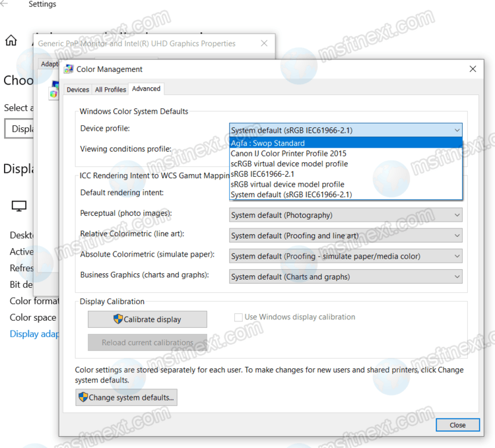Choose Canon IJ Color Printer Profile 2015

[288, 154]
